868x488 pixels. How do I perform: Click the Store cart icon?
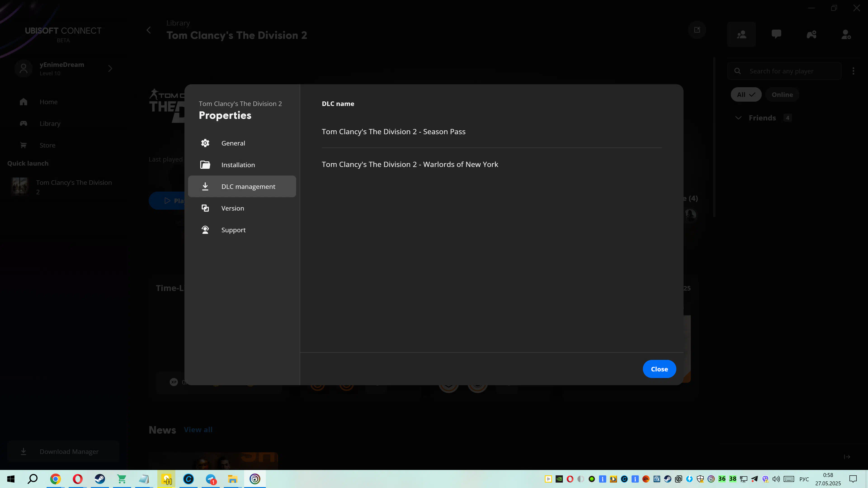click(x=23, y=145)
